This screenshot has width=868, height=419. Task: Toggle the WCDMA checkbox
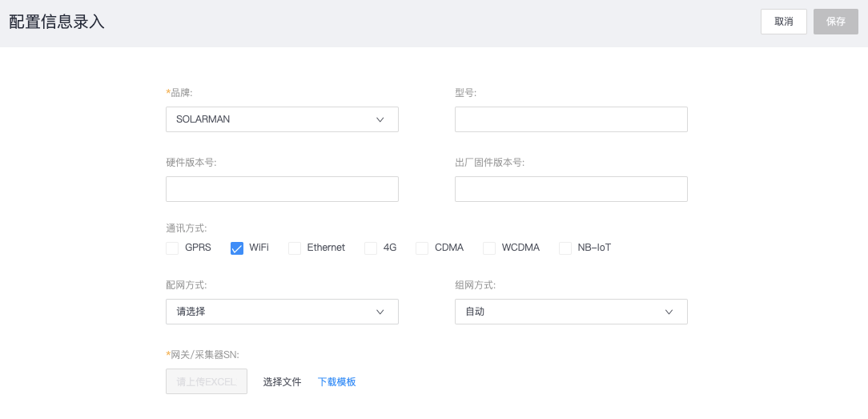[489, 248]
